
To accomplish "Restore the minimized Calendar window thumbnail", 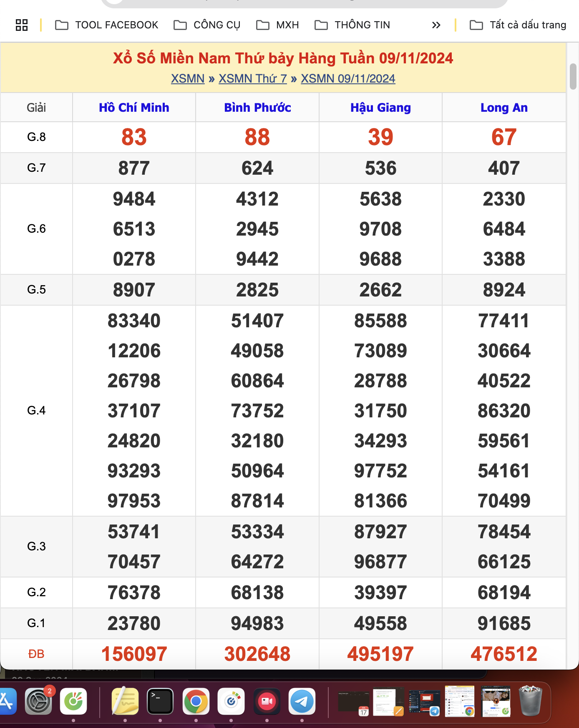I will (x=354, y=702).
